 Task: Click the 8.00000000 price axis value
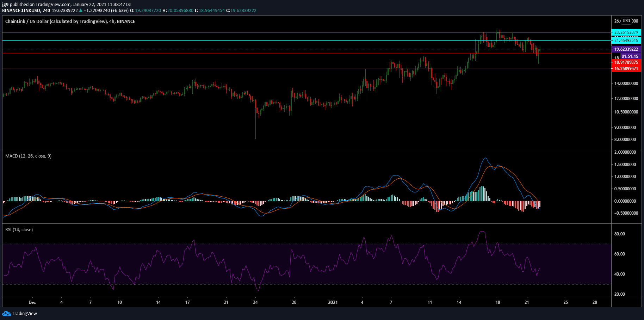[625, 140]
